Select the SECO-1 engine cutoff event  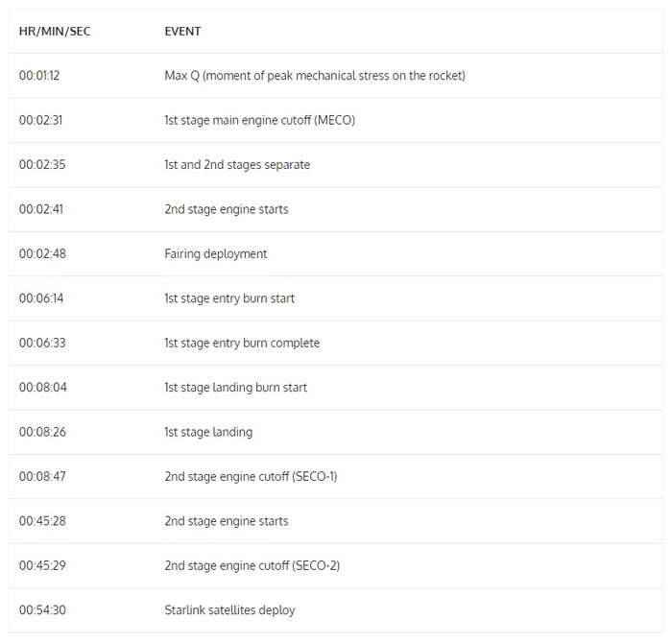pyautogui.click(x=251, y=477)
